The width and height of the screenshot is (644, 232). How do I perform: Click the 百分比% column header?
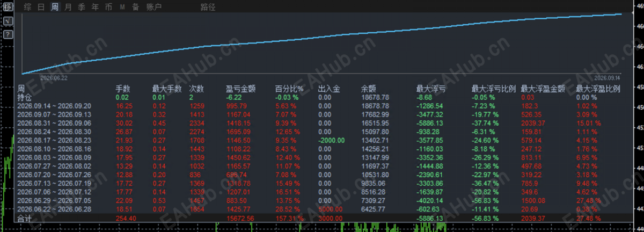[290, 89]
